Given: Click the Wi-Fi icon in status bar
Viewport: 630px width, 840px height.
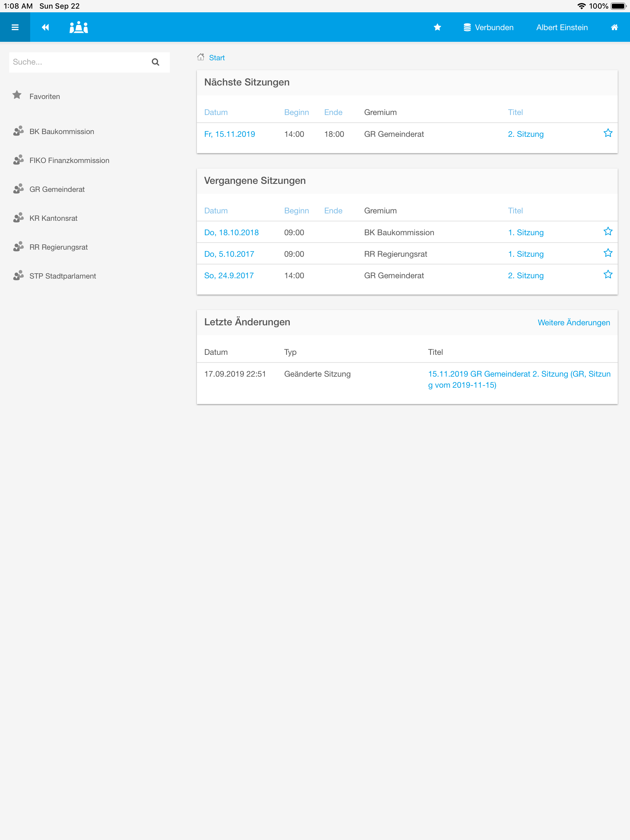Looking at the screenshot, I should click(581, 6).
